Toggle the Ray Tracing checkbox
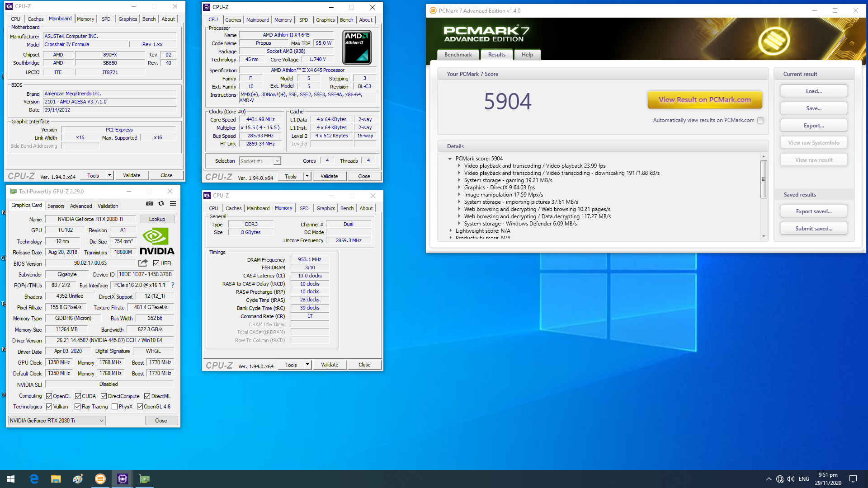This screenshot has height=488, width=868. point(78,407)
